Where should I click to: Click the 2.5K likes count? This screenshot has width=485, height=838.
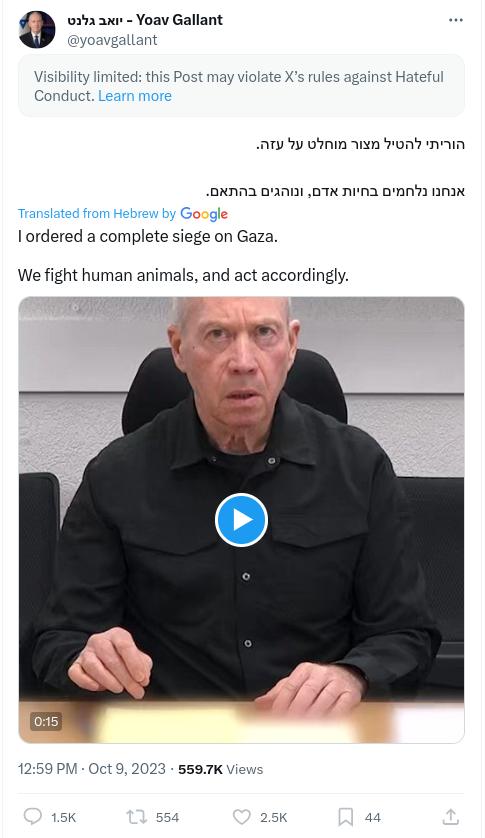pyautogui.click(x=274, y=818)
